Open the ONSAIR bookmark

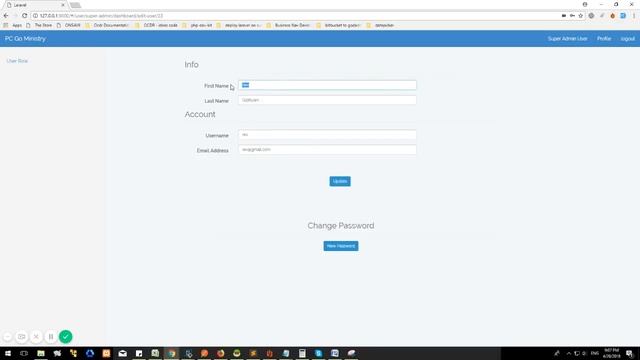click(69, 25)
